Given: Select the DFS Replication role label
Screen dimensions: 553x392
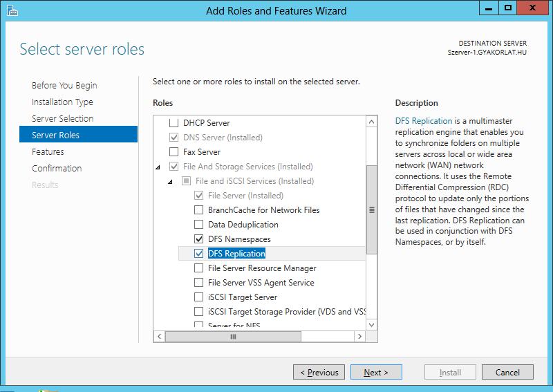Looking at the screenshot, I should [236, 253].
